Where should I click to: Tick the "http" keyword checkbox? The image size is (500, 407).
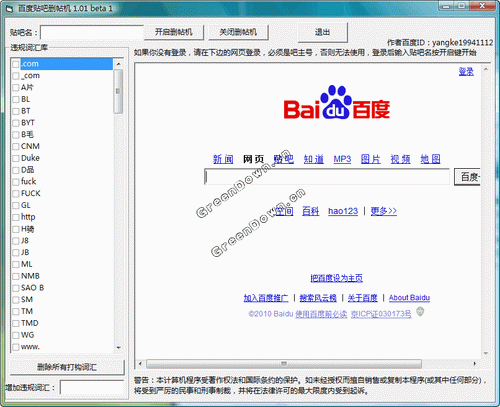16,217
